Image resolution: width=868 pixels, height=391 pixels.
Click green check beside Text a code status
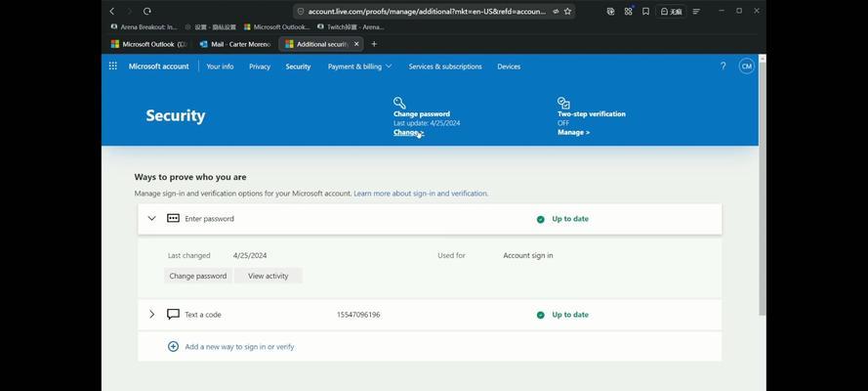pyautogui.click(x=540, y=315)
